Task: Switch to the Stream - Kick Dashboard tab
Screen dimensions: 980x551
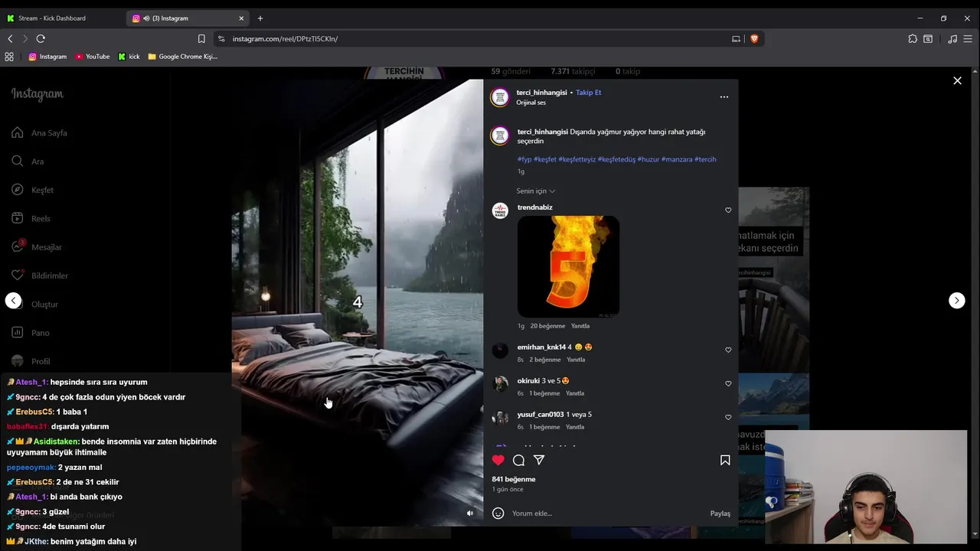Action: pyautogui.click(x=64, y=18)
